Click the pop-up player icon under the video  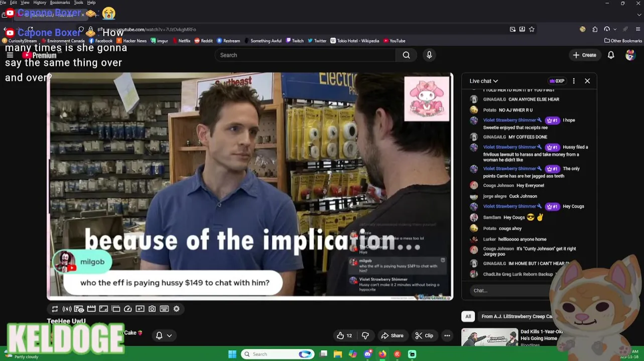coord(115,309)
